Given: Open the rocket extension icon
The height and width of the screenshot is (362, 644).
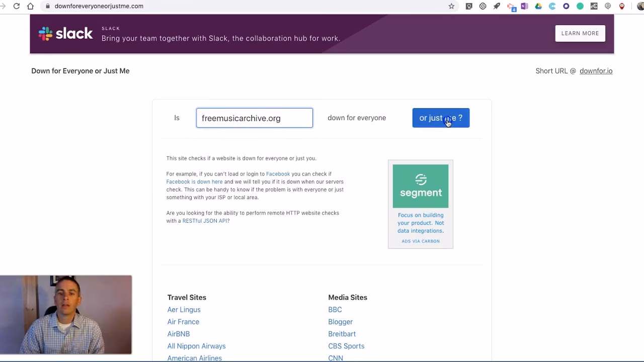Looking at the screenshot, I should click(497, 6).
